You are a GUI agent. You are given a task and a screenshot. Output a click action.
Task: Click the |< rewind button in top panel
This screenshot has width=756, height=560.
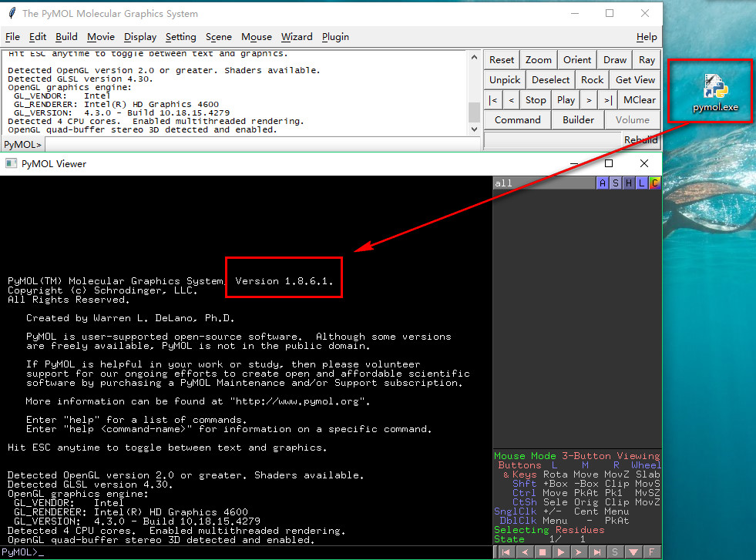coord(492,100)
